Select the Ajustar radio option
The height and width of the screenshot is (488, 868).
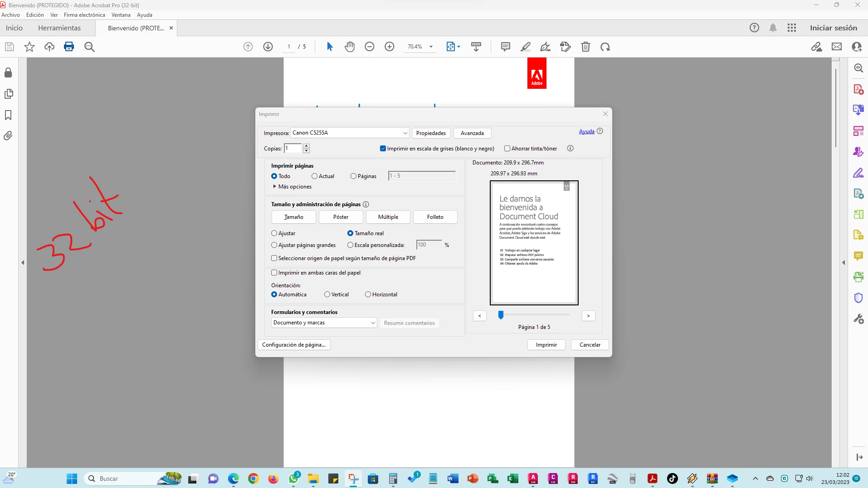274,233
